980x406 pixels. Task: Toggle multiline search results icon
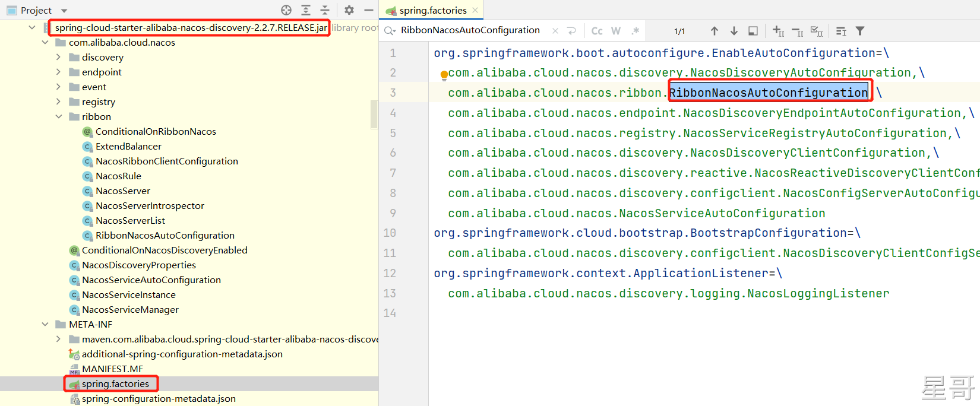841,31
